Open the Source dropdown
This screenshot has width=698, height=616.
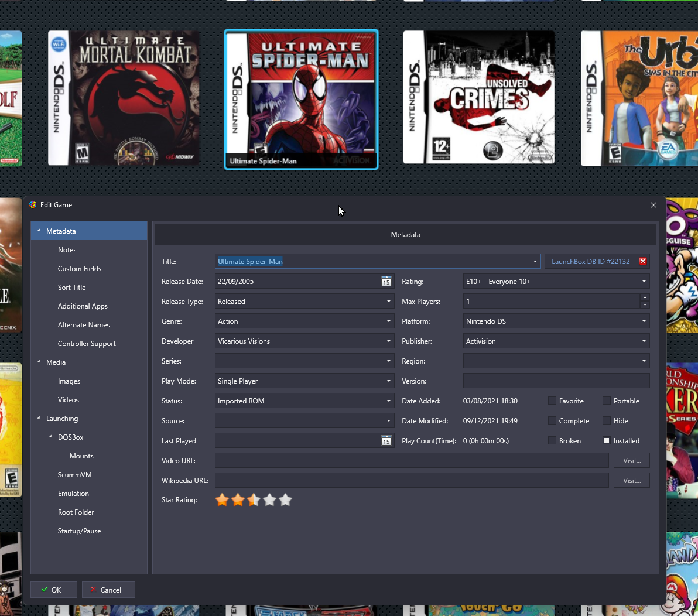[x=389, y=420]
